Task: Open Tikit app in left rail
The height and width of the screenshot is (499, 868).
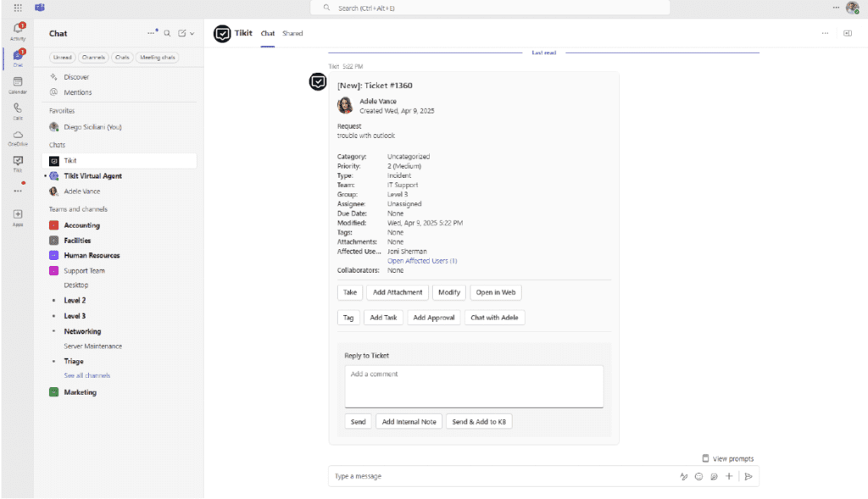Action: pos(18,164)
